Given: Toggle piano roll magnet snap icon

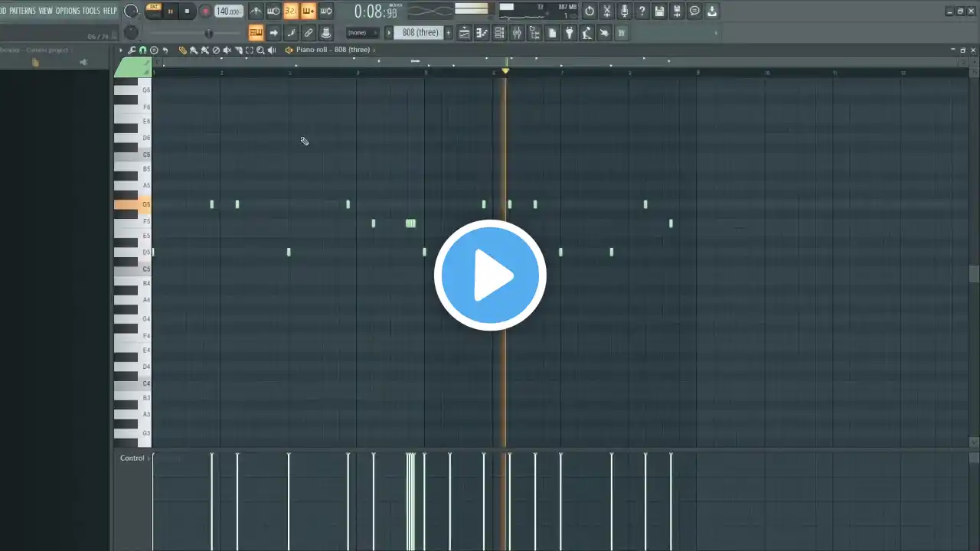Looking at the screenshot, I should pos(142,50).
